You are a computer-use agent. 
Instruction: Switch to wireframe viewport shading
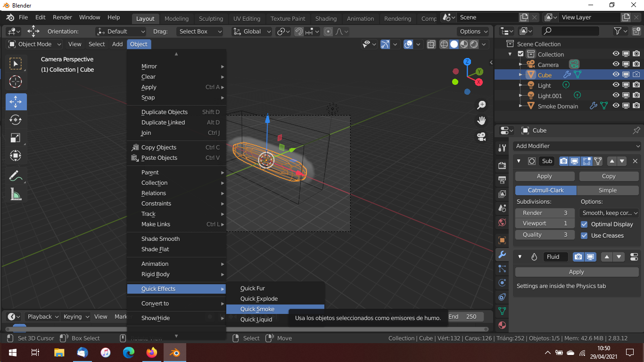[x=444, y=44]
